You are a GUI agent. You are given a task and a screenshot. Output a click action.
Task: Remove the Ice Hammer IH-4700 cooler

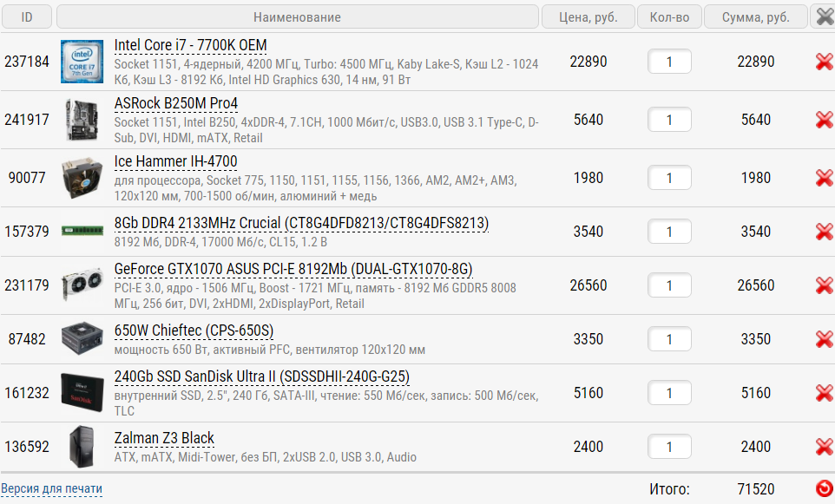click(824, 178)
